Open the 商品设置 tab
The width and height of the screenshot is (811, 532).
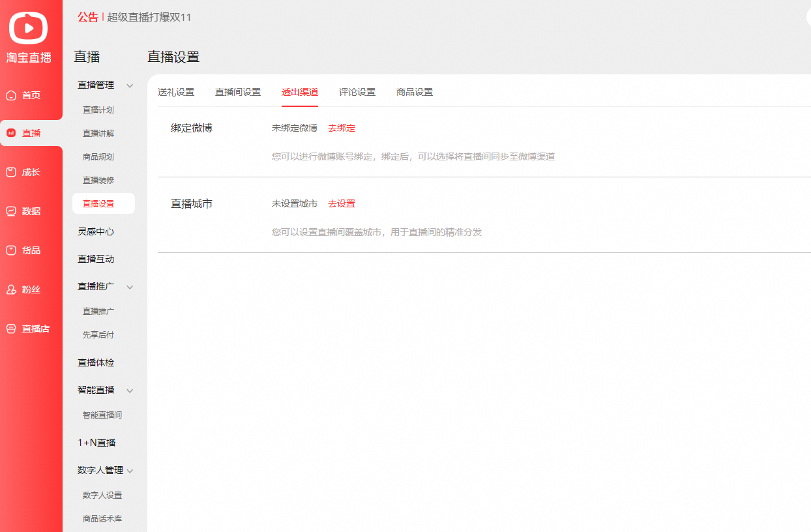[415, 92]
